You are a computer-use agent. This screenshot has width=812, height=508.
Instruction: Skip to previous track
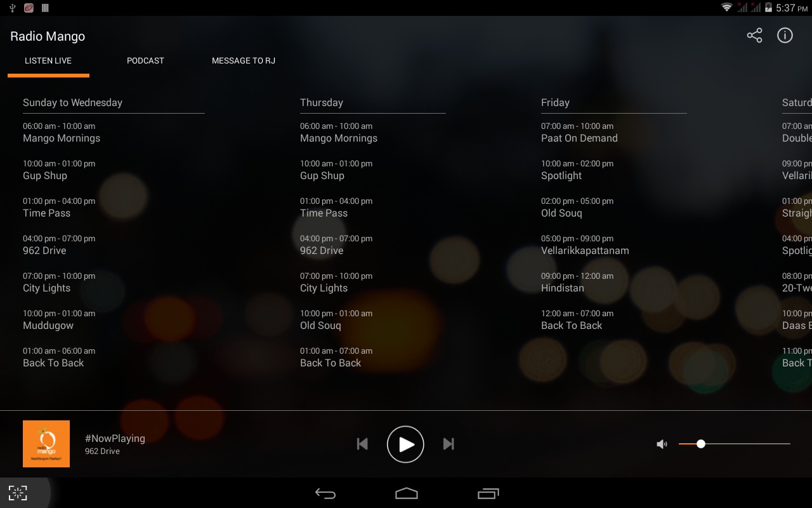362,444
